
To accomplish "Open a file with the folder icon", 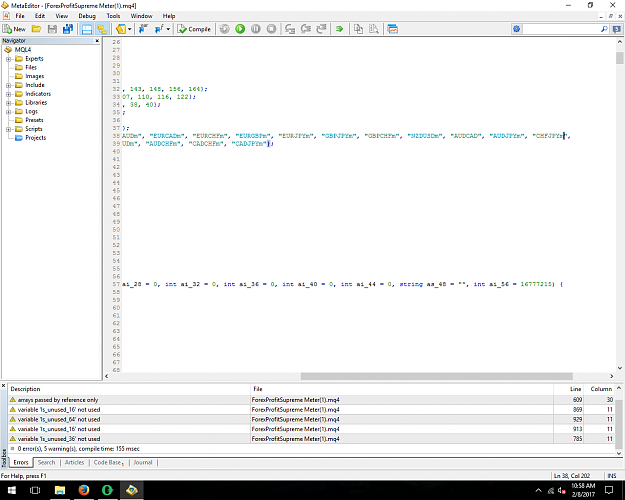I will 36,29.
